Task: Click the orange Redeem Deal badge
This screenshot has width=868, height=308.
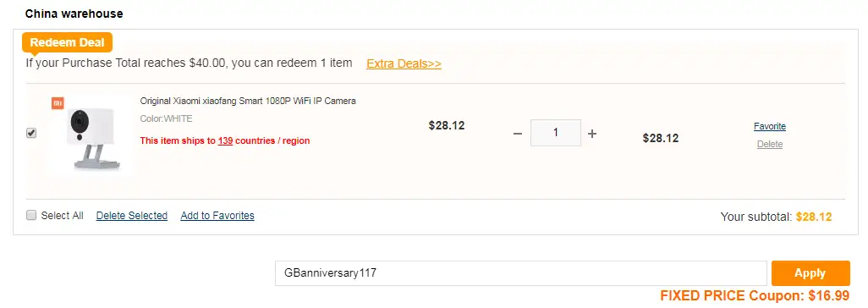Action: (x=67, y=42)
